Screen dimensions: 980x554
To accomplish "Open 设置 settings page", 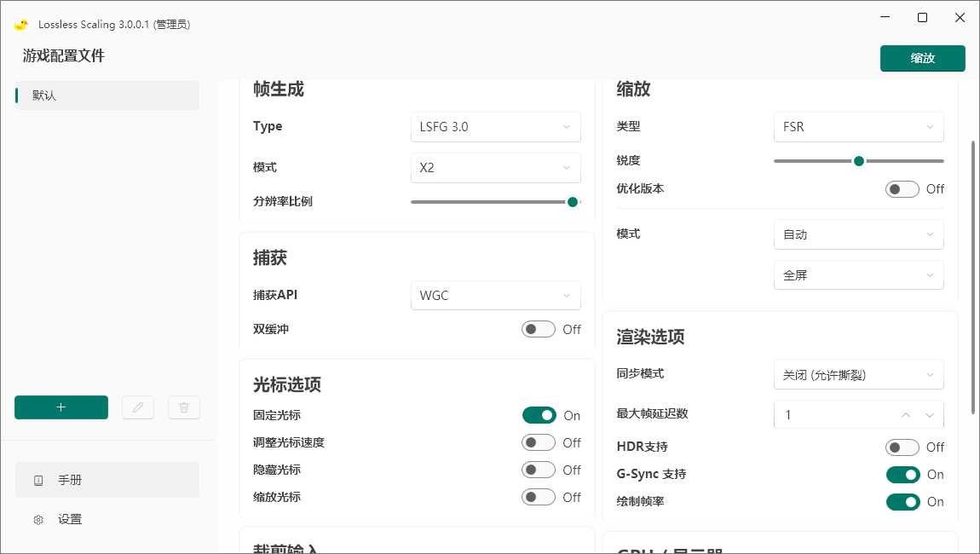I will coord(107,520).
